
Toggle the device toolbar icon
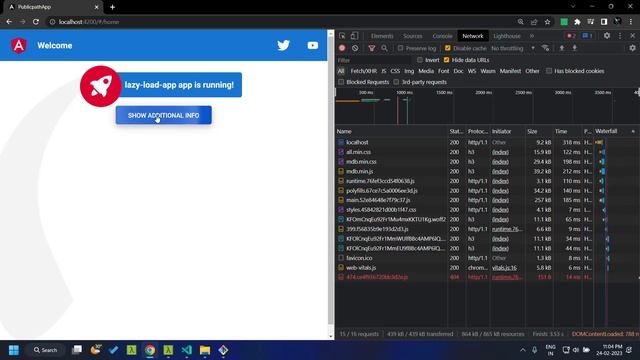[x=354, y=36]
